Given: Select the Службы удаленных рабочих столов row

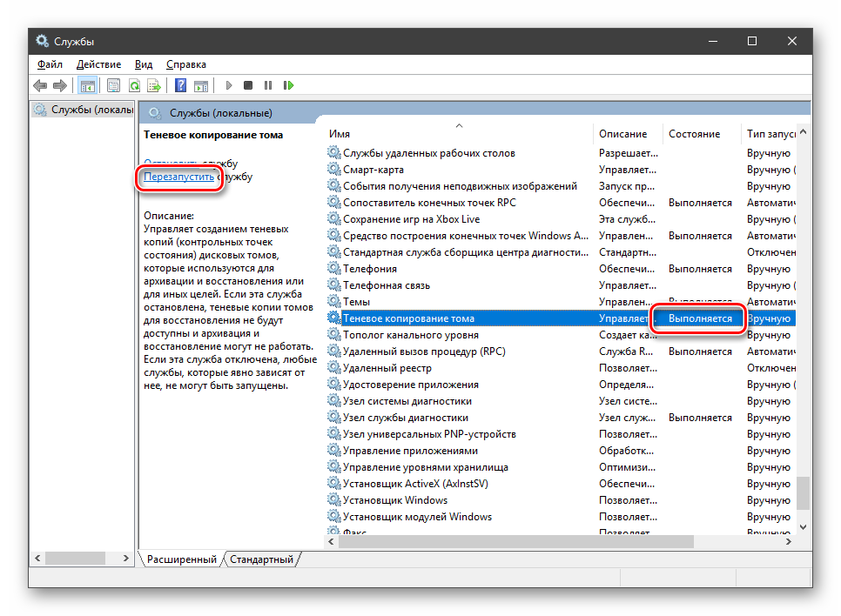Looking at the screenshot, I should pos(561,153).
